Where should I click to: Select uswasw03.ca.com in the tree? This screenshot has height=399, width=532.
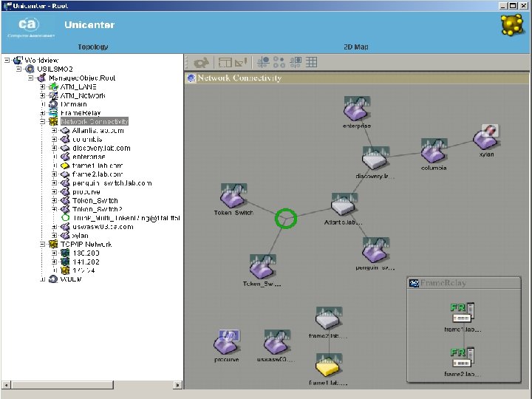(103, 227)
